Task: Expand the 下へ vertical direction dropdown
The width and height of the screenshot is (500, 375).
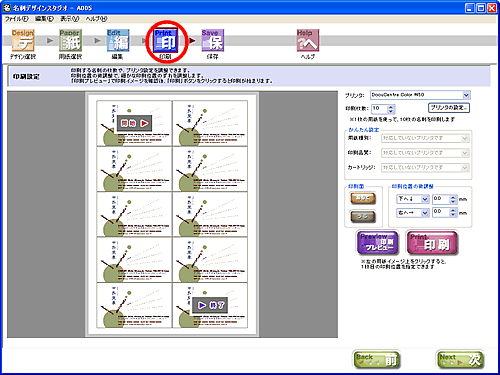Action: pyautogui.click(x=425, y=199)
